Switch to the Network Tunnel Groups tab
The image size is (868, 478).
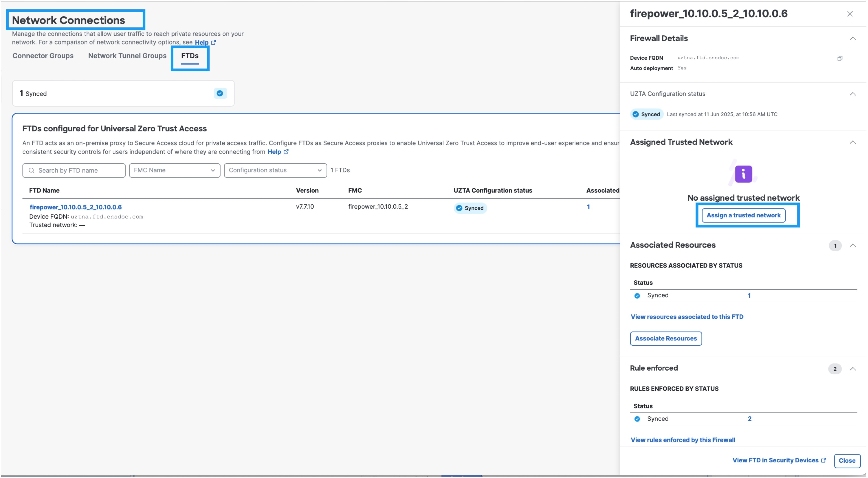[x=127, y=56]
